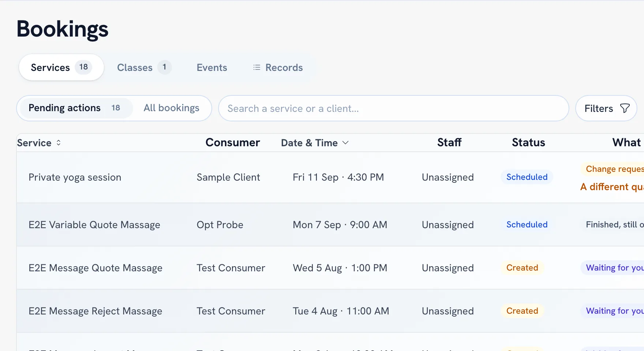
Task: Click Change request tag in Private yoga row
Action: [x=613, y=169]
